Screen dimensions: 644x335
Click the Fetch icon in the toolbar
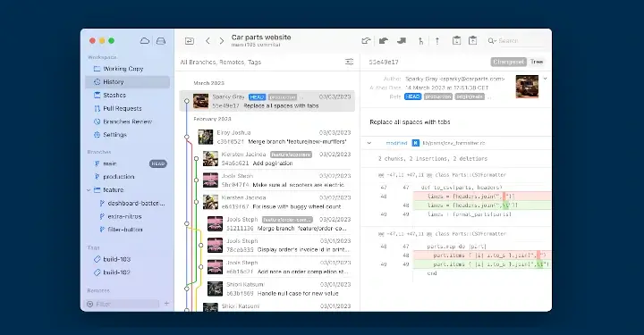[x=366, y=40]
